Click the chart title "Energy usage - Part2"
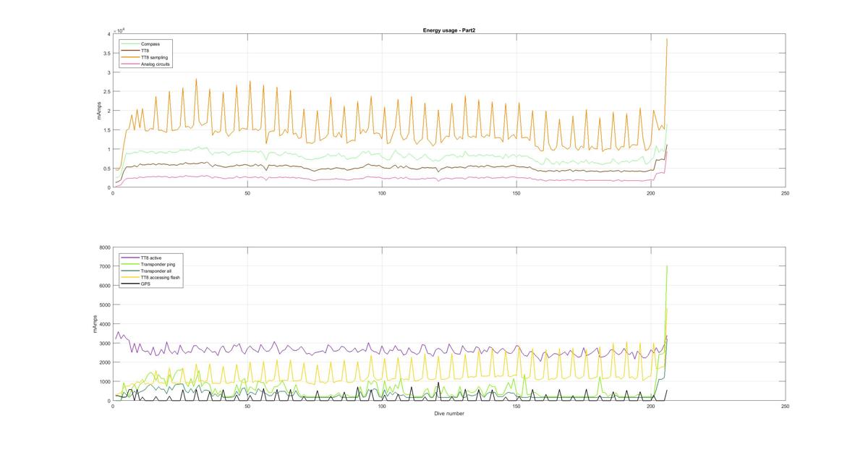The image size is (868, 450). [448, 30]
